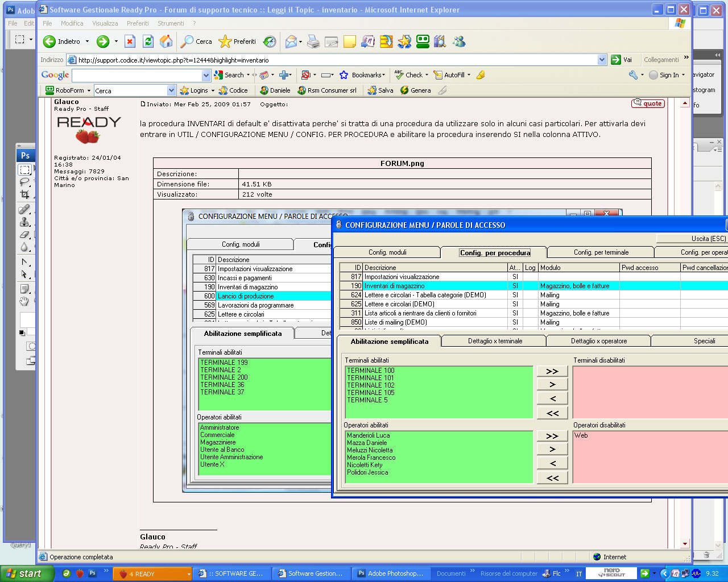Click Photoshop's white foreground color swatch
The height and width of the screenshot is (582, 728).
pos(27,320)
